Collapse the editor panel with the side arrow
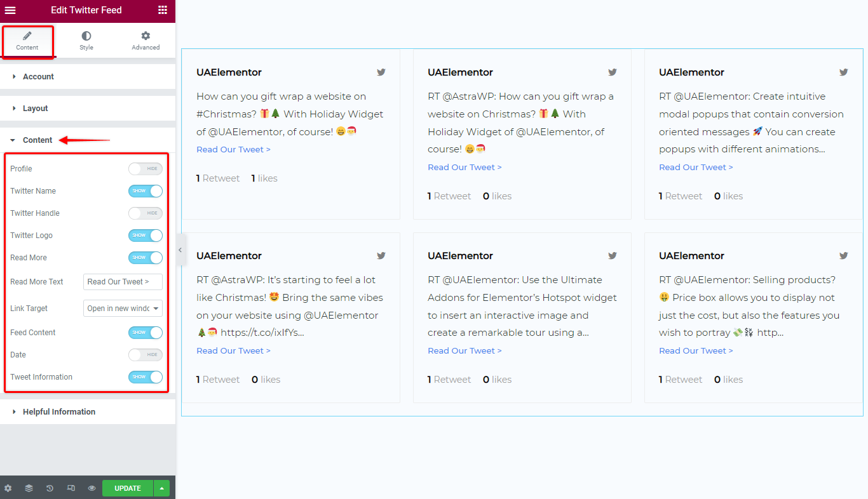 (180, 250)
